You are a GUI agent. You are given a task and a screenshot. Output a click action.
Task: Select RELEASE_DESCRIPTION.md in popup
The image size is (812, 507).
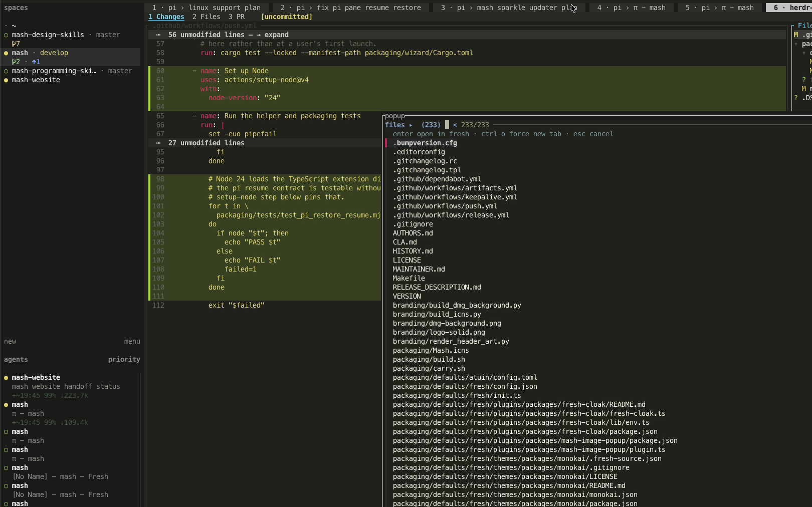[437, 287]
